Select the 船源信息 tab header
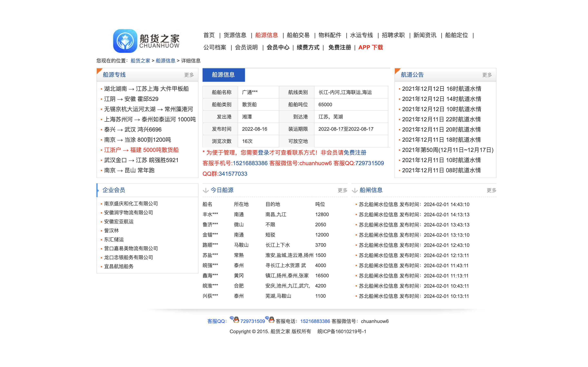The image size is (588, 367). point(223,75)
